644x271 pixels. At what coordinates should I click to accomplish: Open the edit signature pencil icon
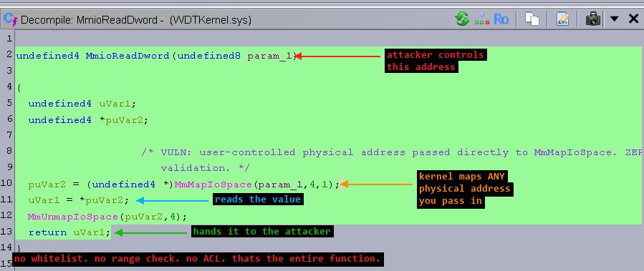click(562, 19)
